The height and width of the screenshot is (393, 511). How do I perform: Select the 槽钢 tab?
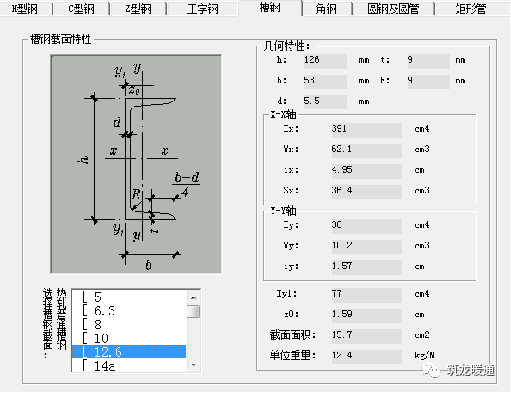click(x=270, y=8)
